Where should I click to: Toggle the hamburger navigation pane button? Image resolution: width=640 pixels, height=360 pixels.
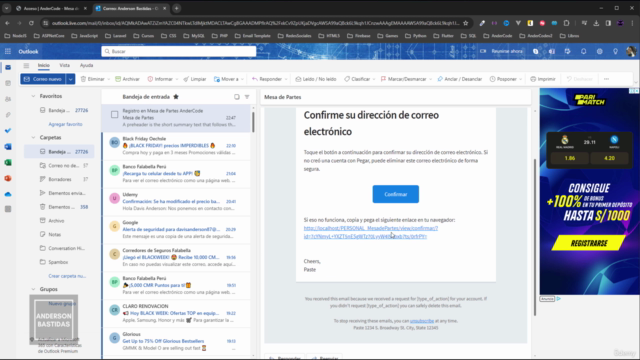click(x=26, y=65)
